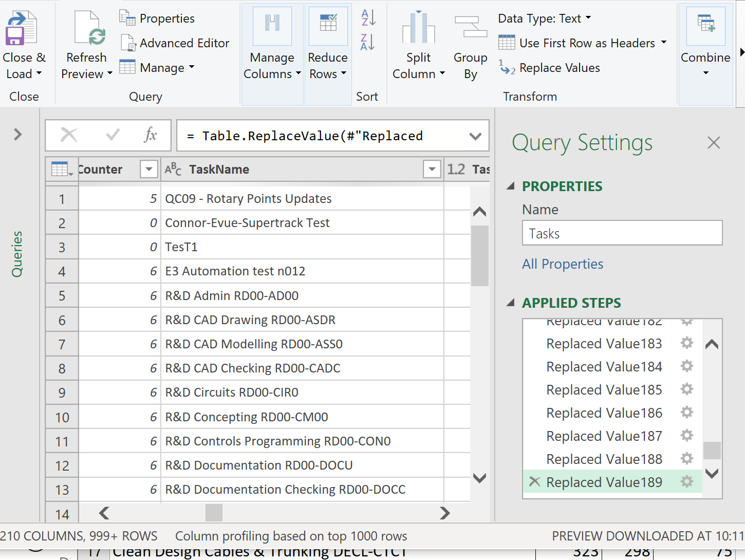Click Sort Descending icon
The image size is (745, 560).
click(368, 42)
